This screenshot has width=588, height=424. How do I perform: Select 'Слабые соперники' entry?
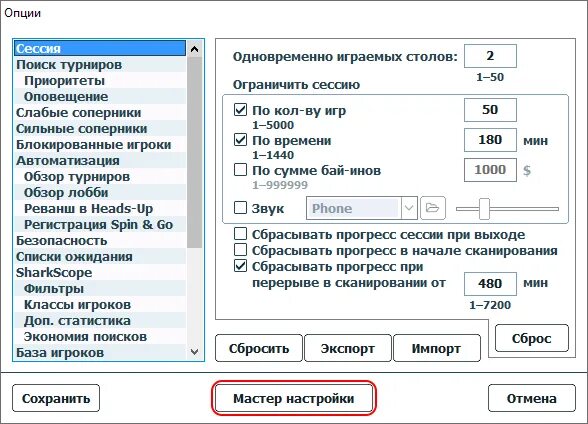click(x=100, y=112)
